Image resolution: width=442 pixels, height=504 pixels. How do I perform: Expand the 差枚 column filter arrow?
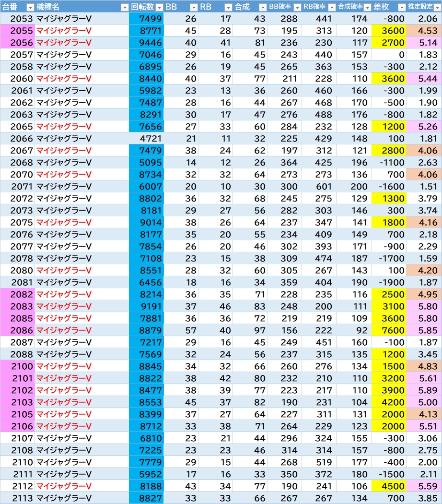tap(401, 7)
